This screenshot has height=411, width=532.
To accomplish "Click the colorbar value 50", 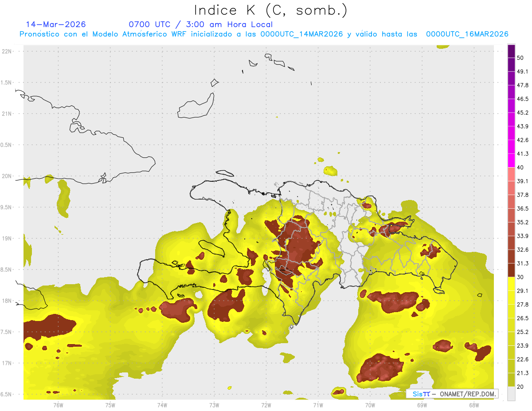I will [521, 58].
